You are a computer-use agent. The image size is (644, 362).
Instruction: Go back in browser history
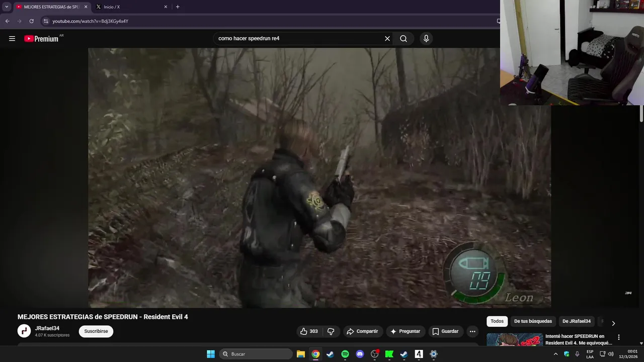point(7,21)
